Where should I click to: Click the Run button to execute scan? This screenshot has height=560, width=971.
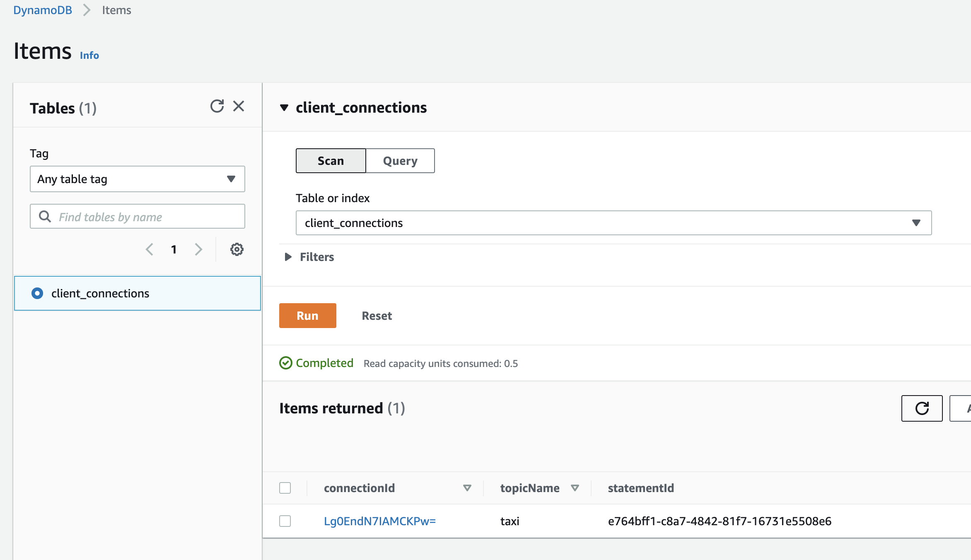[307, 315]
